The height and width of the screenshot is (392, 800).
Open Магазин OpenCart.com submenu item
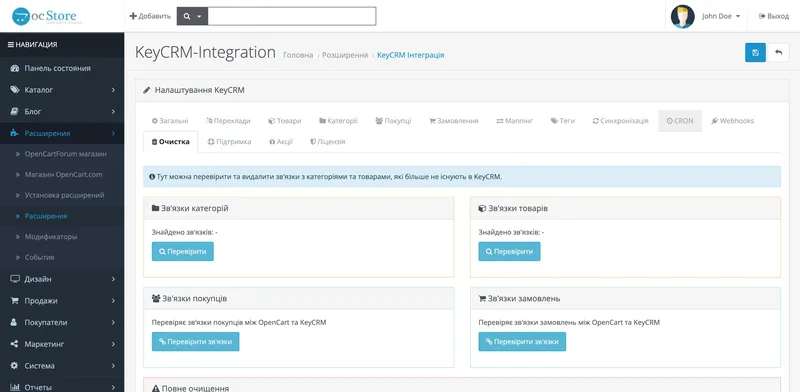tap(62, 175)
